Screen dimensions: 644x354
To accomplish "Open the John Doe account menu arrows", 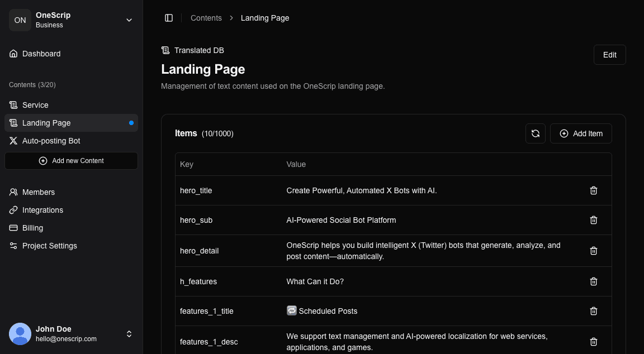I will [129, 334].
